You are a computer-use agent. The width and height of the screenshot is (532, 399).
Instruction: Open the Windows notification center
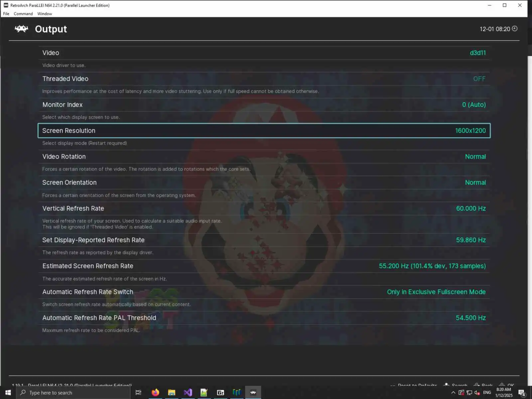522,393
